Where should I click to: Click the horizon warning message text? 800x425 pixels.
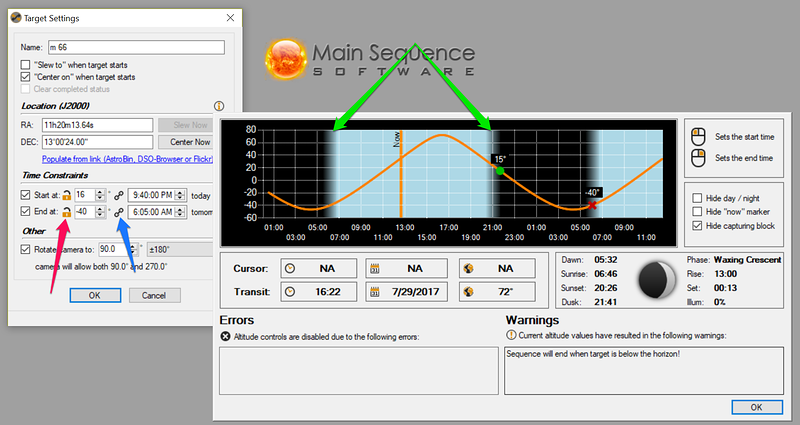(593, 354)
